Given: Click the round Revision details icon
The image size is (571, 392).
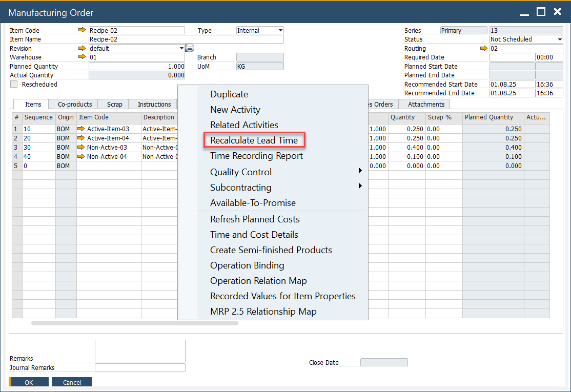Looking at the screenshot, I should (189, 48).
